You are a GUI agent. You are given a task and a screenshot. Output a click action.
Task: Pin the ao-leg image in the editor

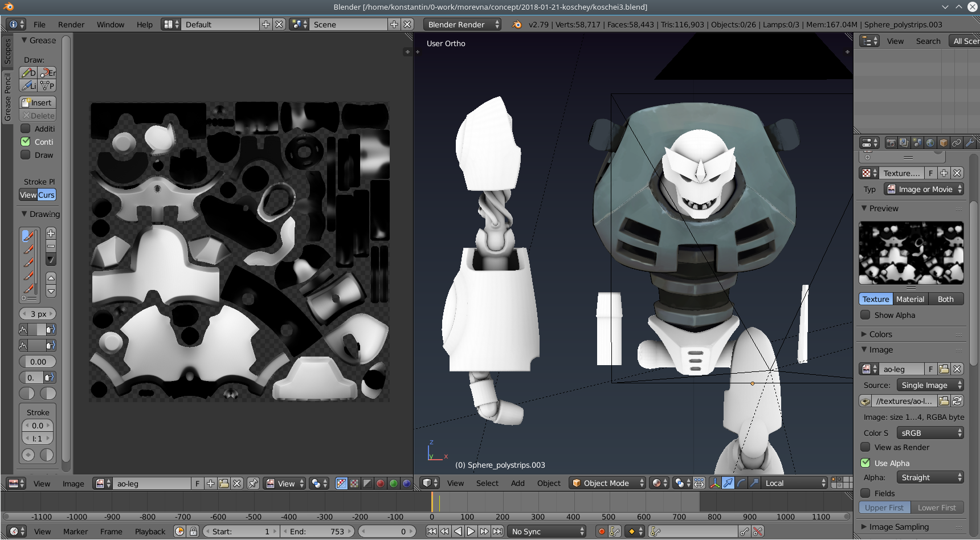pyautogui.click(x=253, y=483)
